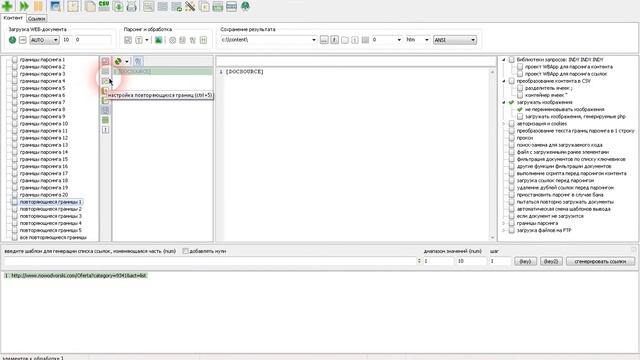Image resolution: width=640 pixels, height=360 pixels.
Task: Uncheck 'загружать изображения' option
Action: coord(511,102)
